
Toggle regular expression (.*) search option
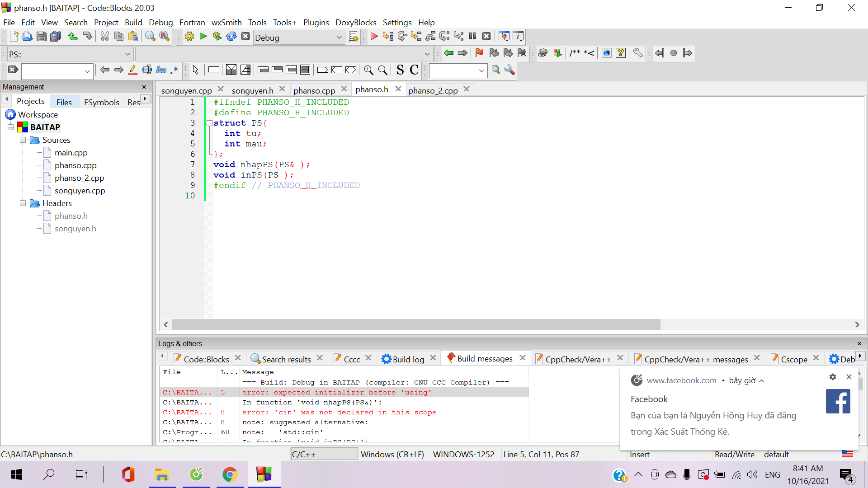click(175, 70)
